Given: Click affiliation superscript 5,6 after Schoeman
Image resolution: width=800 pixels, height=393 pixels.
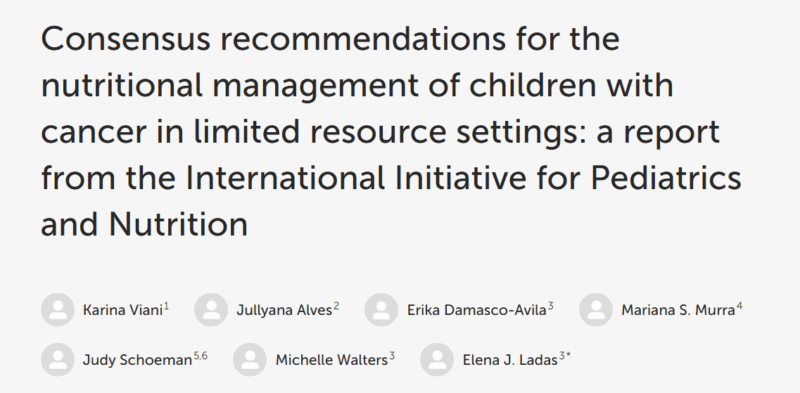Looking at the screenshot, I should coord(201,357).
